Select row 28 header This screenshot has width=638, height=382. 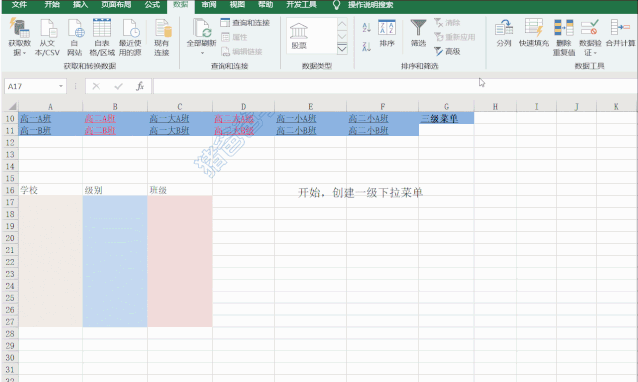[10, 334]
